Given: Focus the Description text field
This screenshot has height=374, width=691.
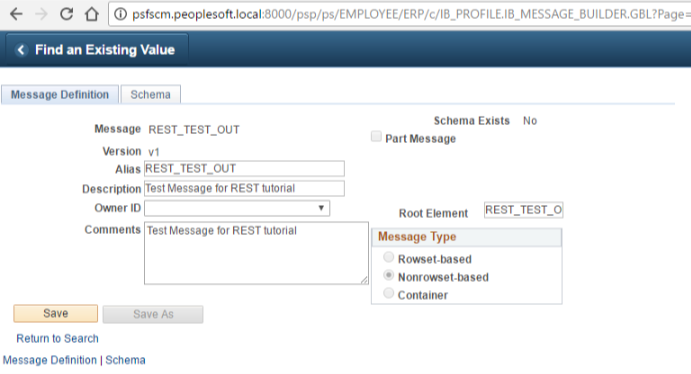Looking at the screenshot, I should (x=244, y=189).
